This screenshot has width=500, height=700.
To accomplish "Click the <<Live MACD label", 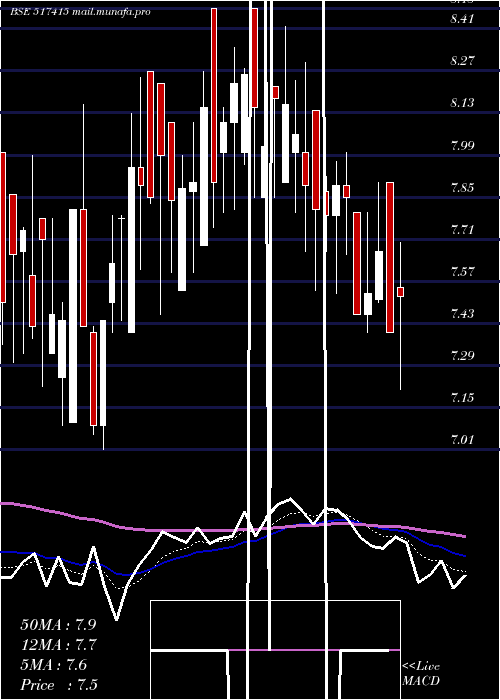I will 421,673.
